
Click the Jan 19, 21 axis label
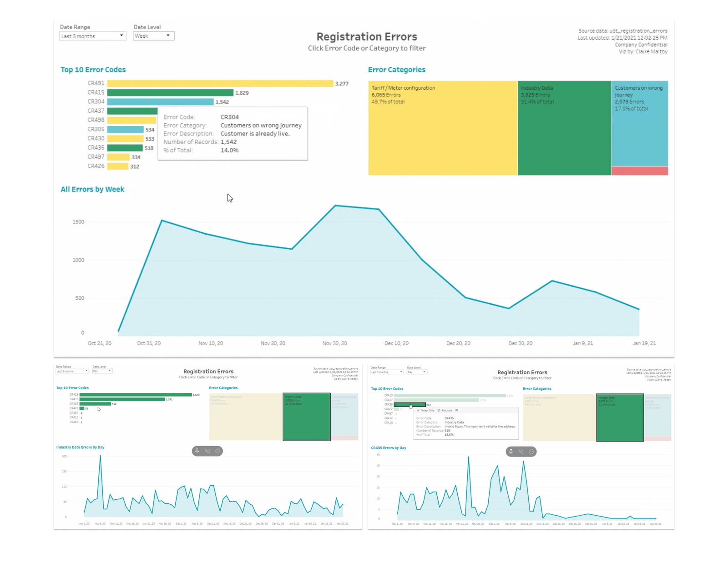(644, 343)
